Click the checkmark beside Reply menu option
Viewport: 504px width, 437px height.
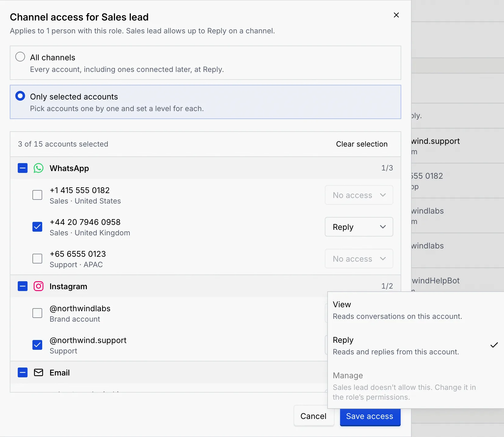pyautogui.click(x=494, y=345)
